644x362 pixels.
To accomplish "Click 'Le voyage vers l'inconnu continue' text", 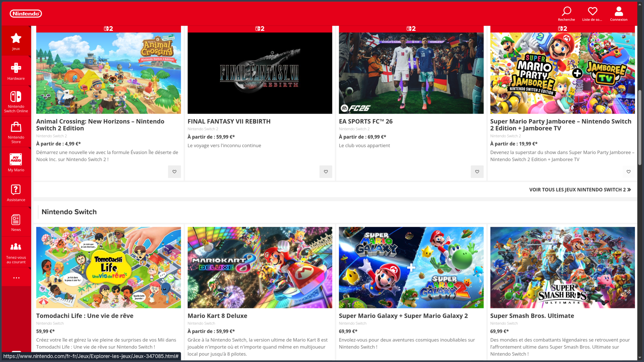I will pyautogui.click(x=224, y=145).
